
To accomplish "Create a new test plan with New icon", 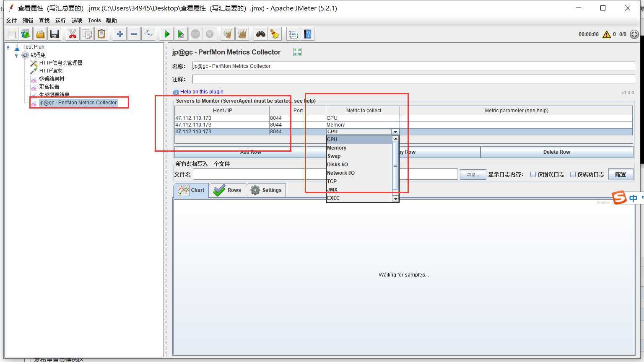I will pos(12,34).
